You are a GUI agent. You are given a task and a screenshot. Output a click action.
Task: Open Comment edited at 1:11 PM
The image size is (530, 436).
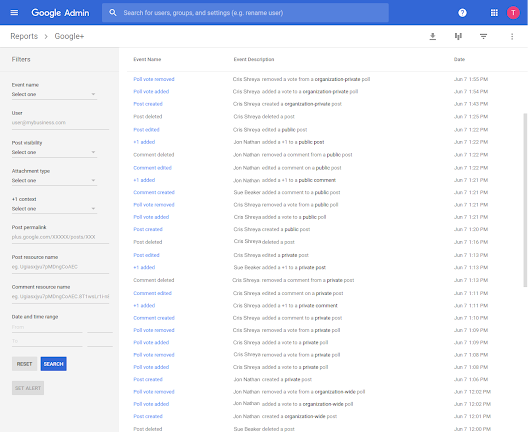(152, 293)
